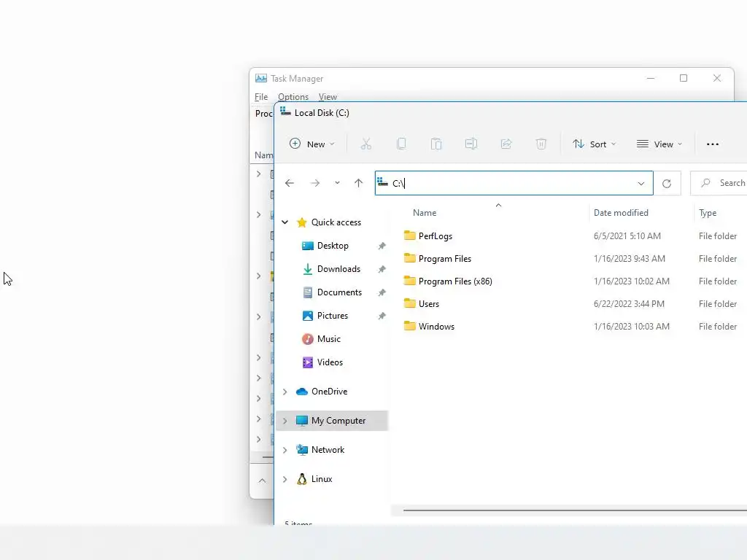This screenshot has height=560, width=747.
Task: Go back with the left arrow
Action: click(x=289, y=183)
